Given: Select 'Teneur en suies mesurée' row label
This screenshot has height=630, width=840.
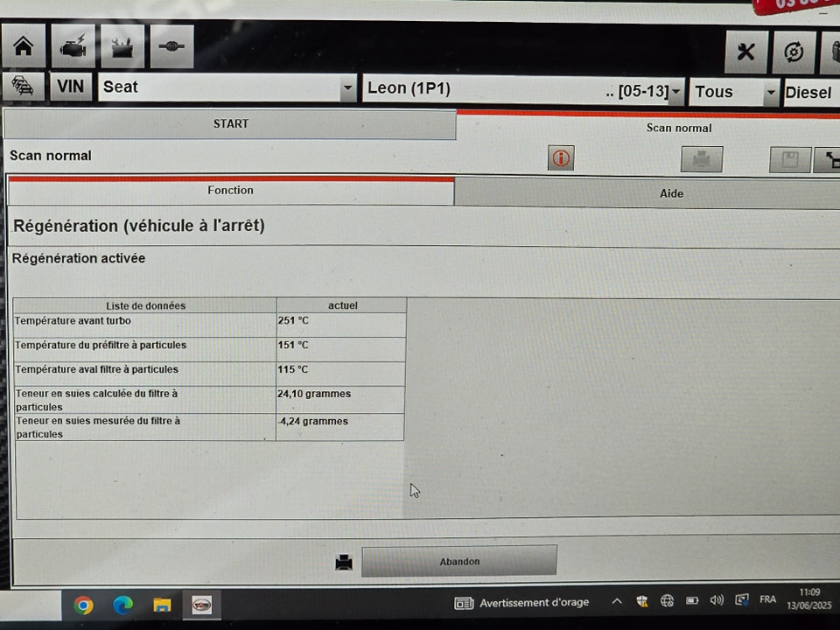Looking at the screenshot, I should 144,427.
